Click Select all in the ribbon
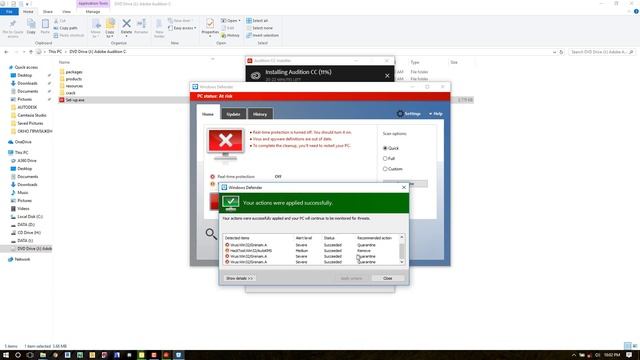640x360 pixels. [257, 20]
